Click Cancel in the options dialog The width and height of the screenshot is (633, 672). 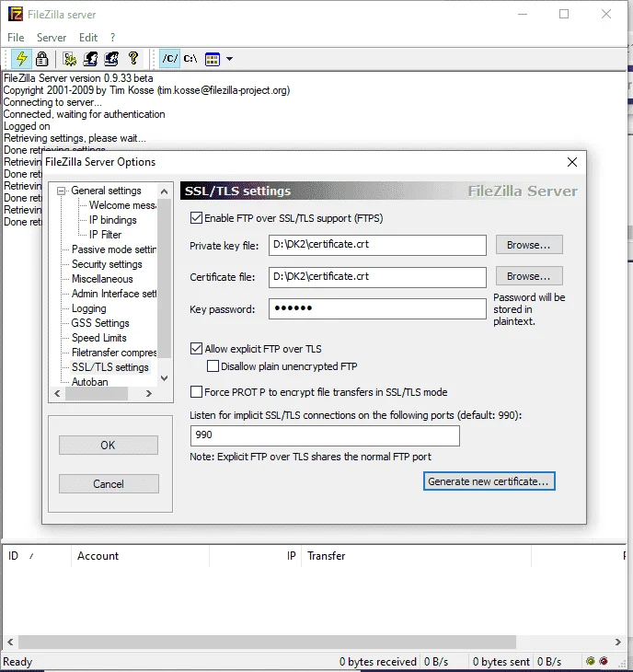coord(109,484)
